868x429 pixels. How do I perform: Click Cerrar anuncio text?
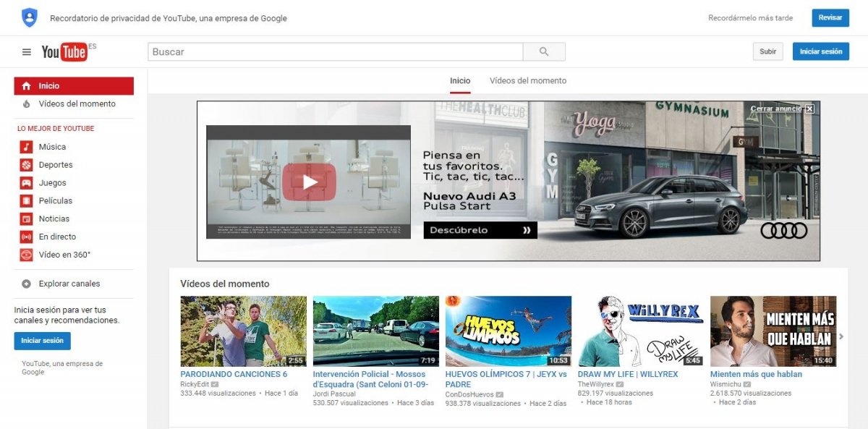[776, 109]
